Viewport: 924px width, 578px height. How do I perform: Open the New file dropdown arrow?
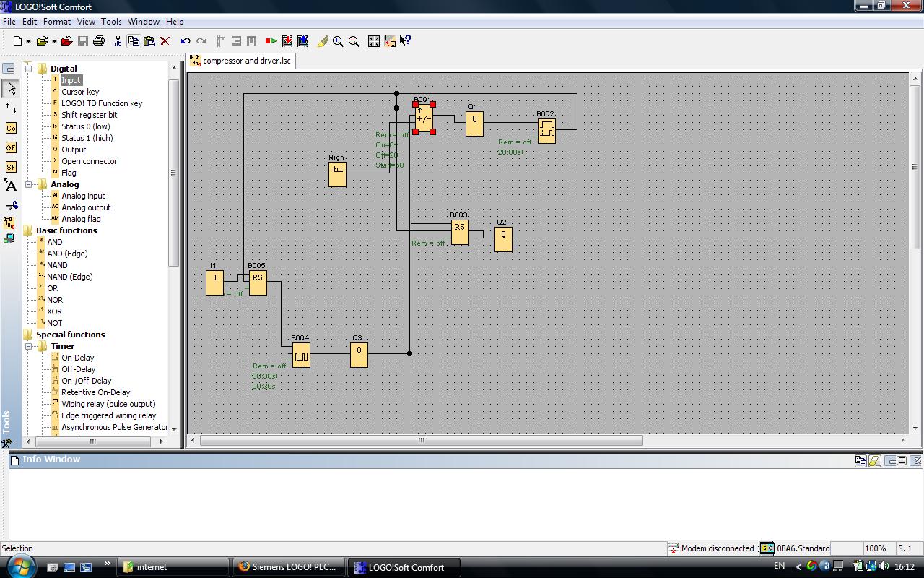pos(28,41)
